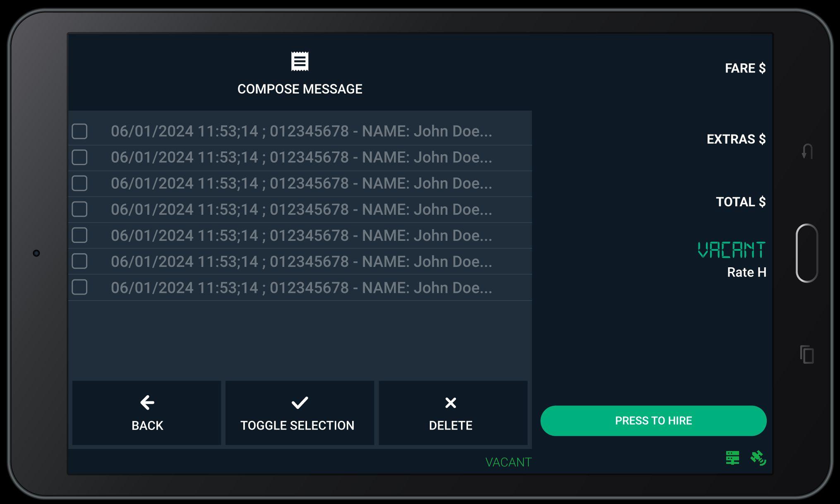Open the second John Doe message row

[301, 157]
